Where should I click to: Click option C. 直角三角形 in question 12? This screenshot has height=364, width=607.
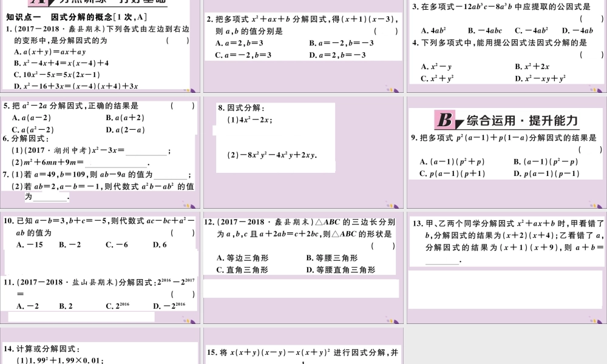point(242,270)
